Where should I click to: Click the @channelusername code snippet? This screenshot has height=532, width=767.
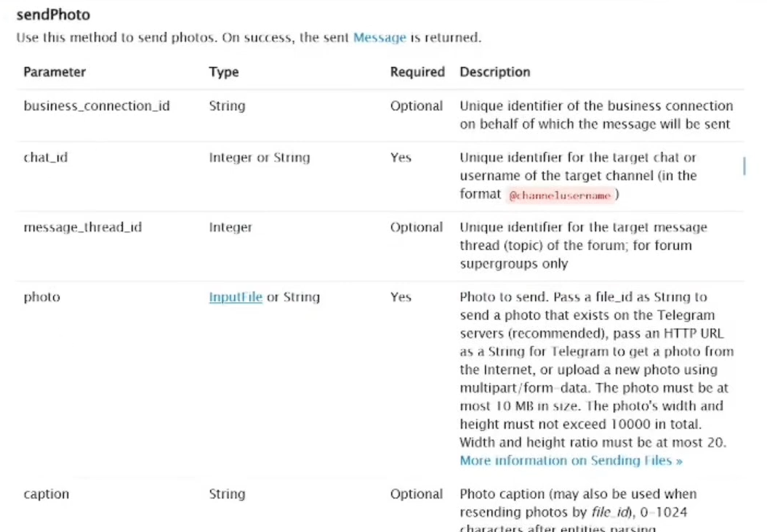click(560, 196)
